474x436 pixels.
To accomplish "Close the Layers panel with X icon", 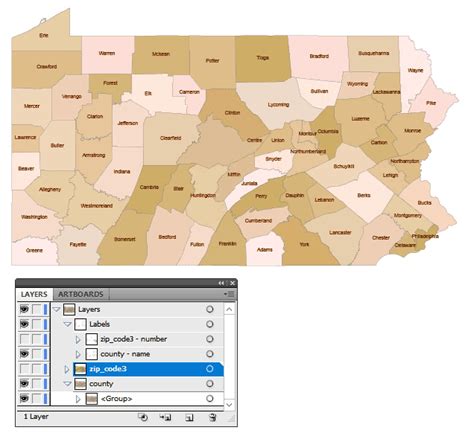I will pyautogui.click(x=233, y=283).
